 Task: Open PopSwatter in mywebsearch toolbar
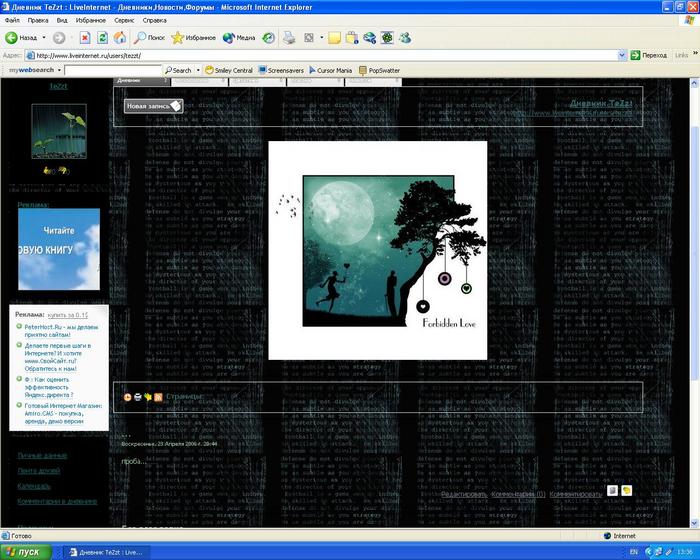coord(379,70)
